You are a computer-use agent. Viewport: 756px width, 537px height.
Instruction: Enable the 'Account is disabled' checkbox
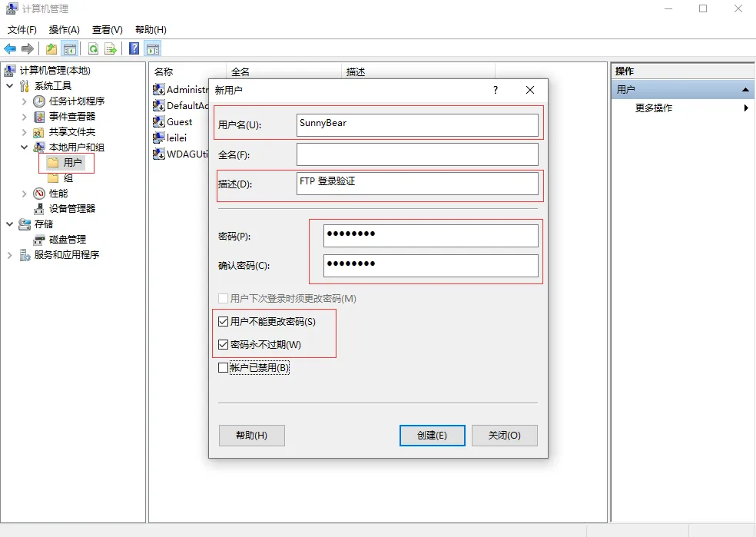click(224, 368)
